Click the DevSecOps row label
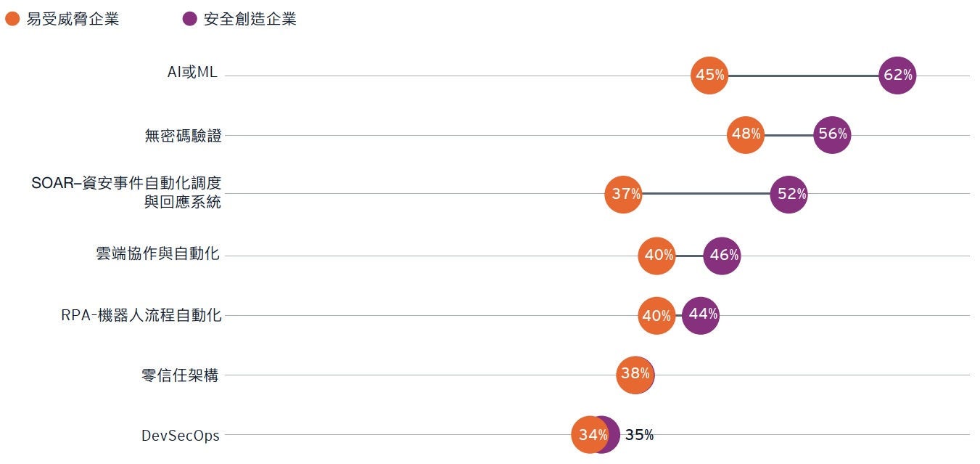980x464 pixels. tap(180, 436)
